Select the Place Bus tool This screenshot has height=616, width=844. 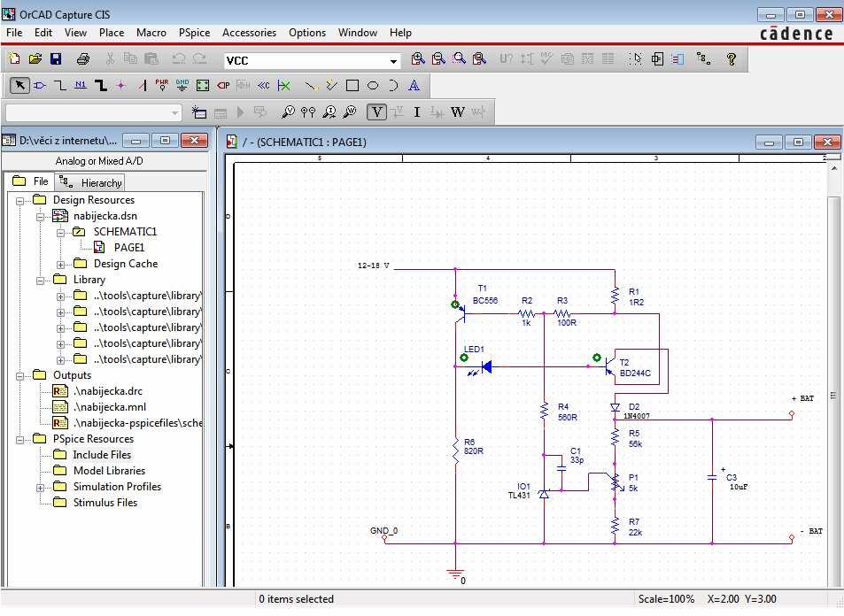click(101, 86)
